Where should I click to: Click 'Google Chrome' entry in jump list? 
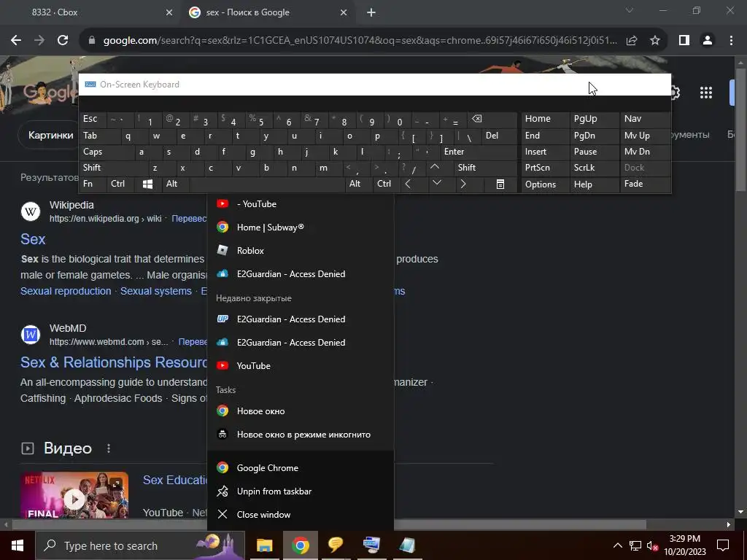(301, 467)
